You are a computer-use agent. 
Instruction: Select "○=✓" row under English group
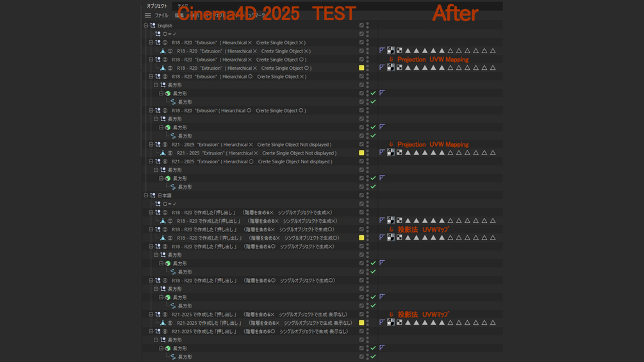169,34
